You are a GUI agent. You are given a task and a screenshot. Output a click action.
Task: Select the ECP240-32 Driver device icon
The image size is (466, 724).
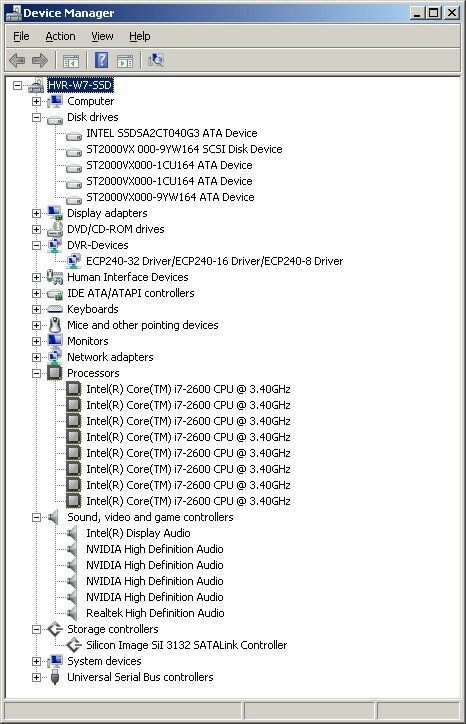tap(74, 261)
